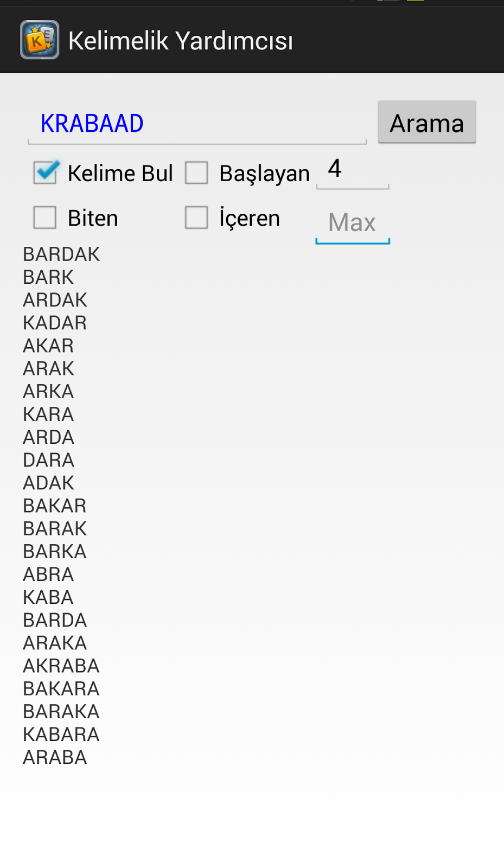This screenshot has width=504, height=868.
Task: Tap the BARK result word
Action: tap(48, 277)
